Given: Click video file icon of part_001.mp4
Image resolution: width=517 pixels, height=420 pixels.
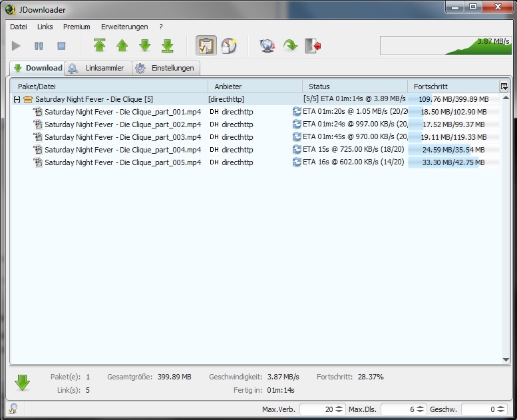Looking at the screenshot, I should [x=38, y=112].
